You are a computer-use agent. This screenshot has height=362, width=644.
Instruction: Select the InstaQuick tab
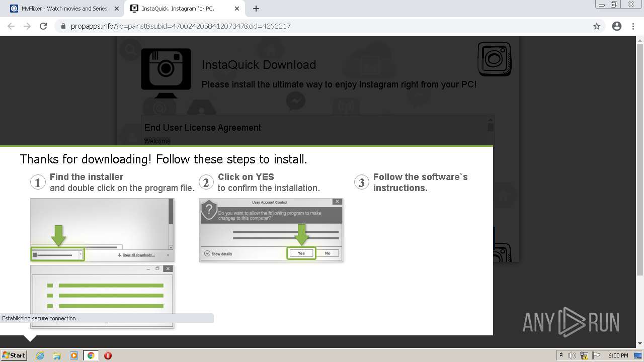pos(184,9)
